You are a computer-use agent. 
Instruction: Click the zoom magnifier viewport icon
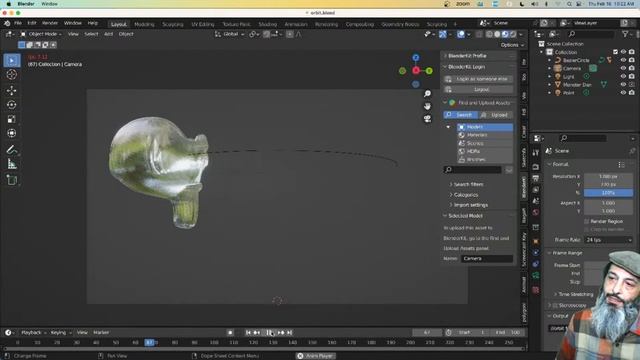click(427, 94)
